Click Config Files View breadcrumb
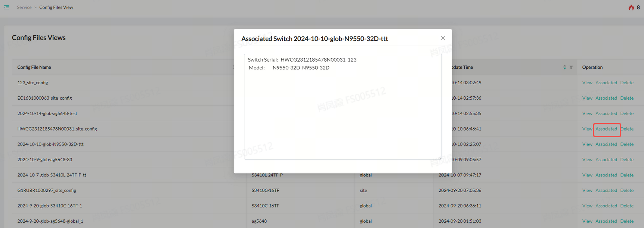The height and width of the screenshot is (228, 644). point(56,7)
